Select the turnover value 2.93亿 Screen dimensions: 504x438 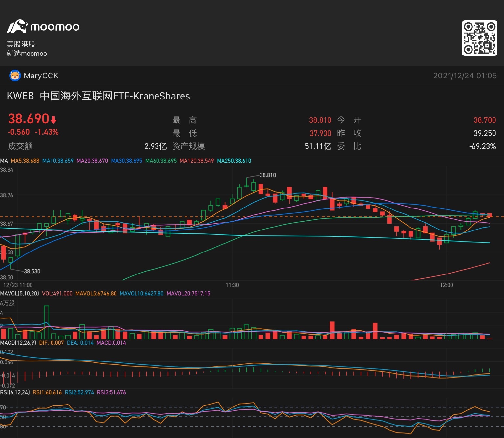pyautogui.click(x=156, y=146)
